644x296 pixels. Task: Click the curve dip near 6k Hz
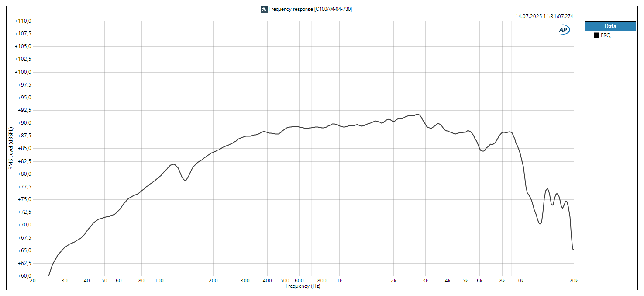coord(482,151)
